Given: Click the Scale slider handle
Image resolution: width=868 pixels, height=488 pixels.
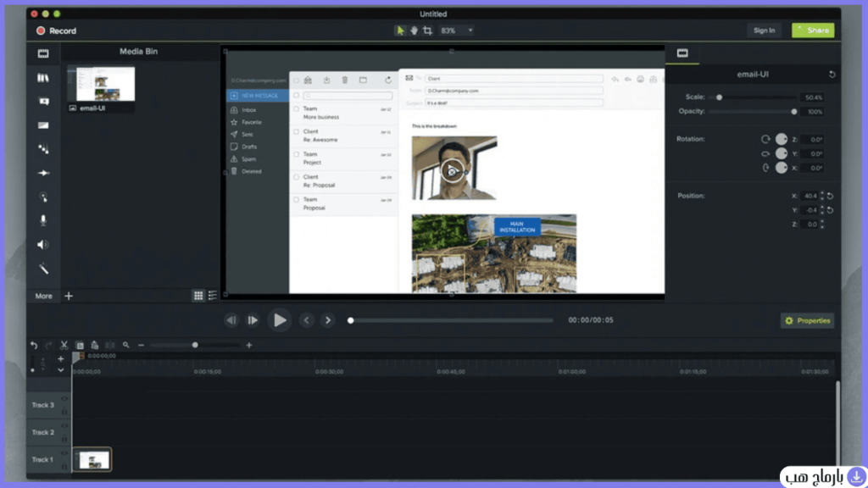Looking at the screenshot, I should click(719, 97).
